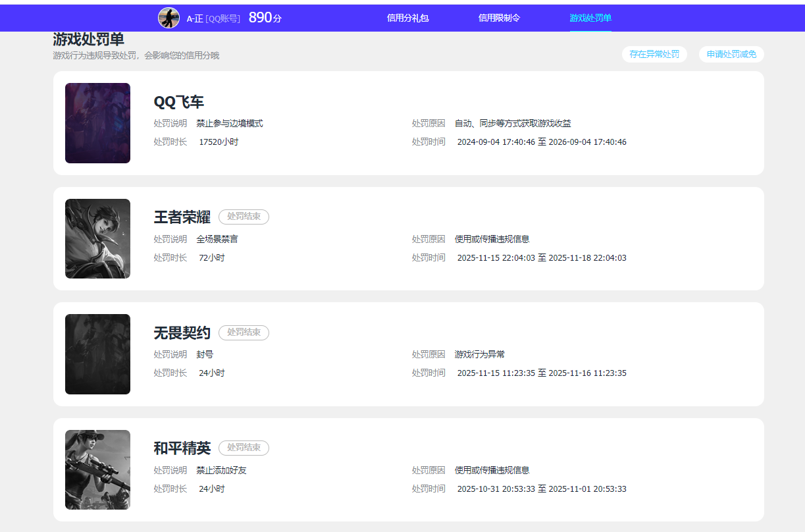
Task: Click the 申请处罚减免 button
Action: click(731, 54)
